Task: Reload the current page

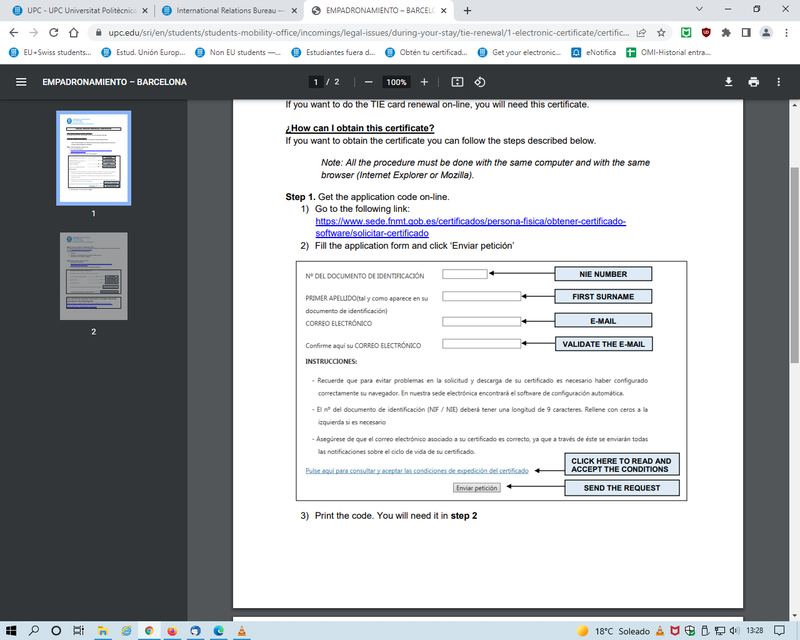Action: [x=54, y=33]
